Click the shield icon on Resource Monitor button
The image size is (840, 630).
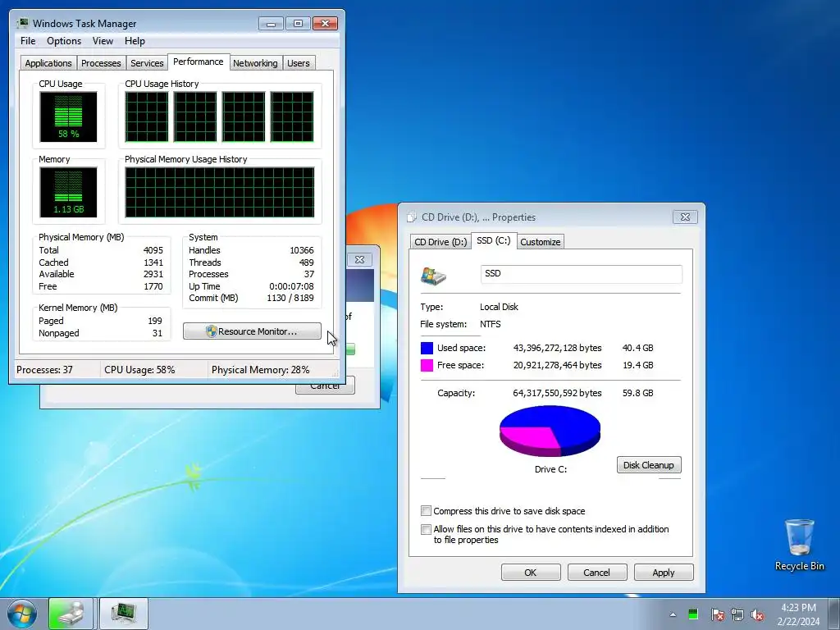(x=211, y=331)
